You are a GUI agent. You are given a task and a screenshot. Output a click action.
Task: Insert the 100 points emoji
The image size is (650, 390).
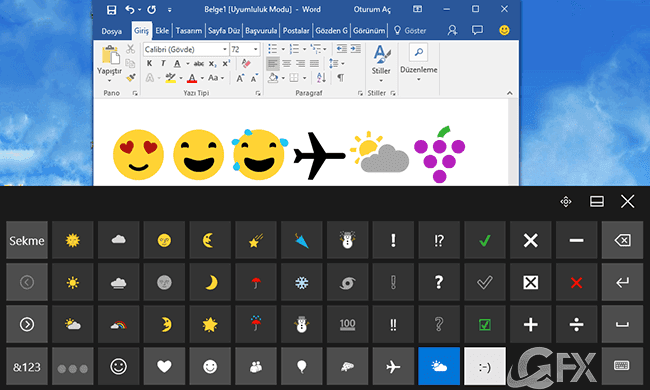(x=347, y=325)
